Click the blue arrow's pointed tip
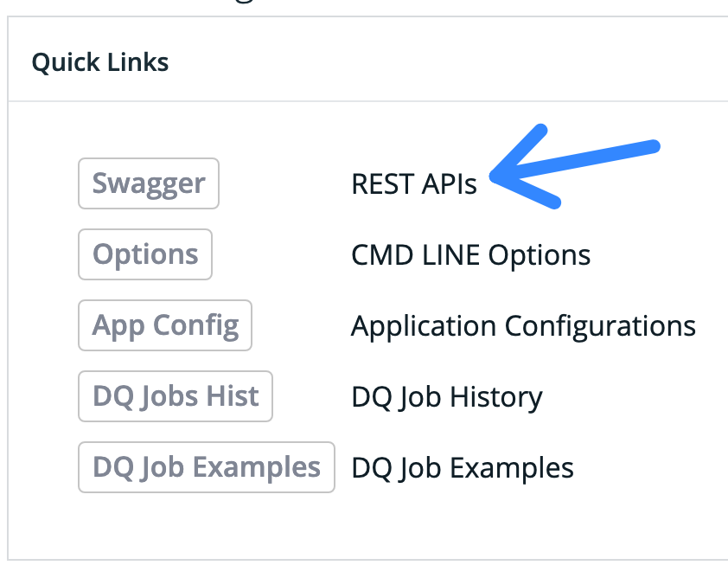728x578 pixels. 495,177
